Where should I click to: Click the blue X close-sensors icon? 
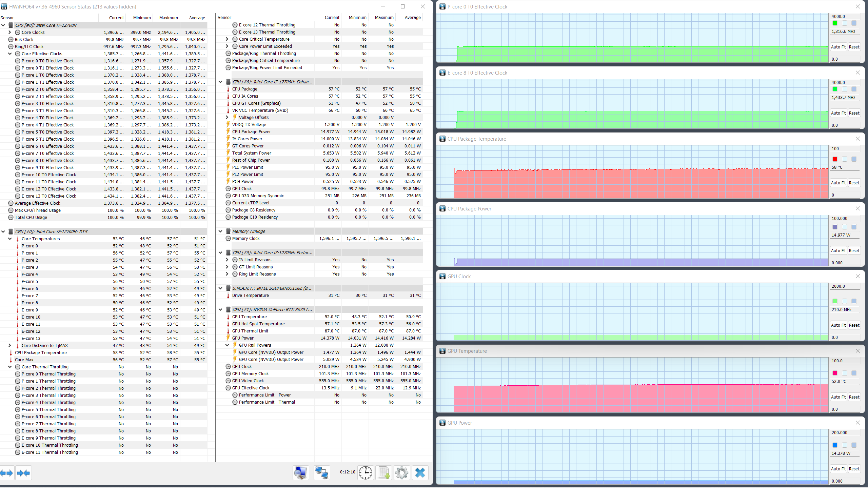(x=420, y=472)
